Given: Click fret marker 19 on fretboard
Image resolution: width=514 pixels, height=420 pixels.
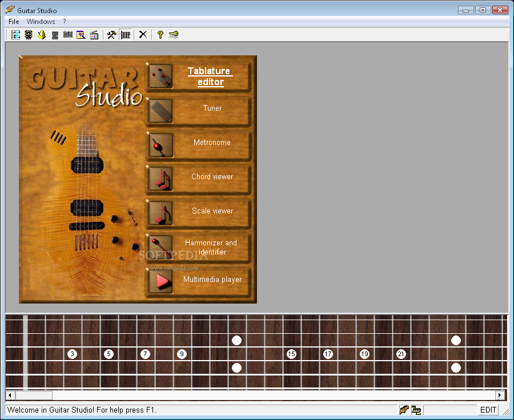Looking at the screenshot, I should [364, 354].
